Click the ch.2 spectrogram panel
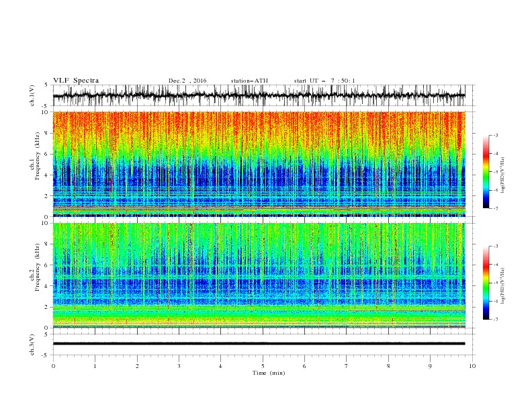The image size is (532, 411). 259,275
